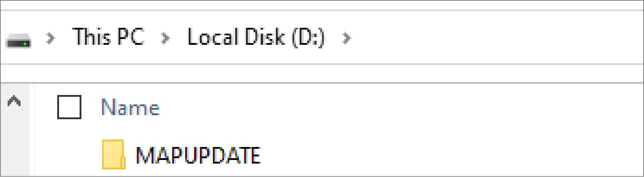
Task: Check the box in the column header row
Action: 69,107
